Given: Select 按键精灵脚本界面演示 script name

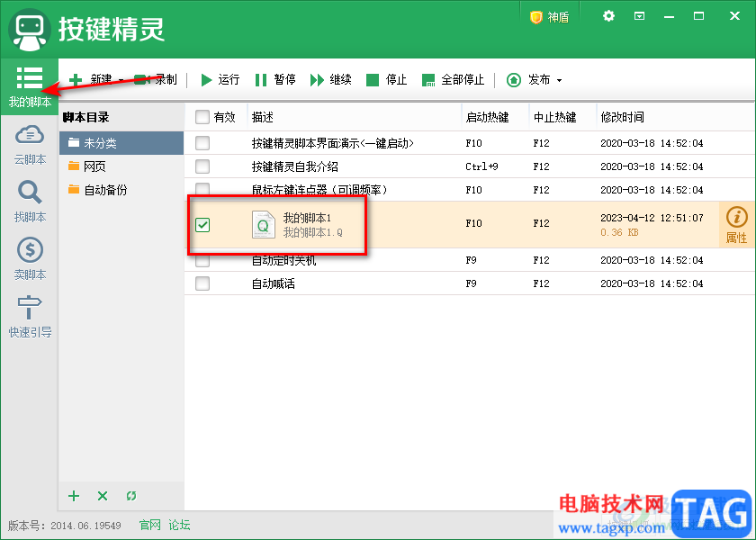Looking at the screenshot, I should click(x=333, y=143).
